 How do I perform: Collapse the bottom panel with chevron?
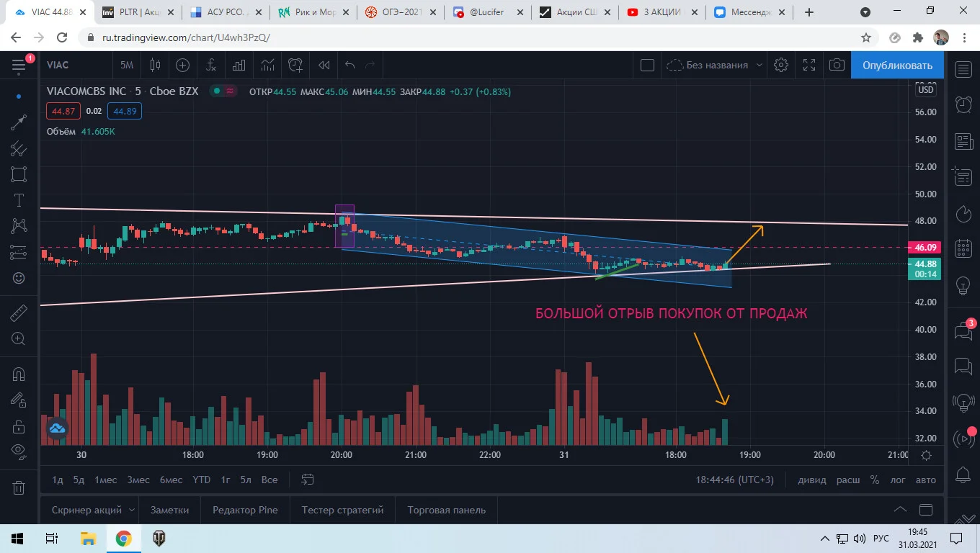(900, 510)
